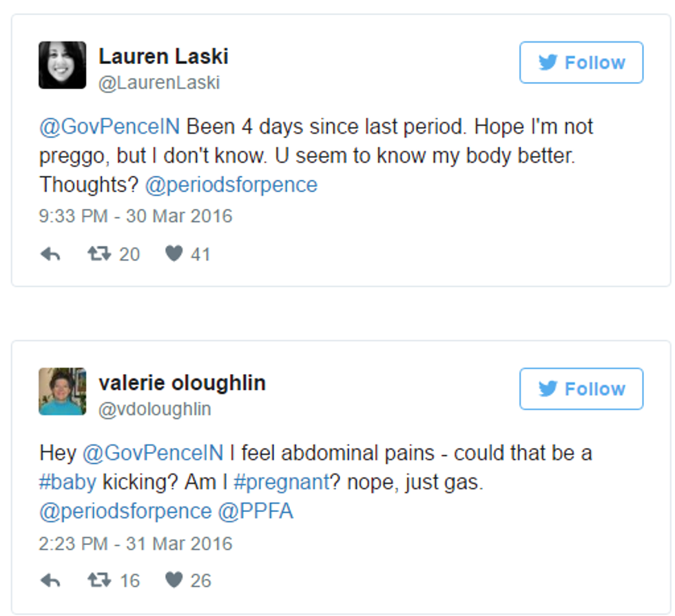
Task: Reply to valerie oloughlin's tweet
Action: point(50,581)
